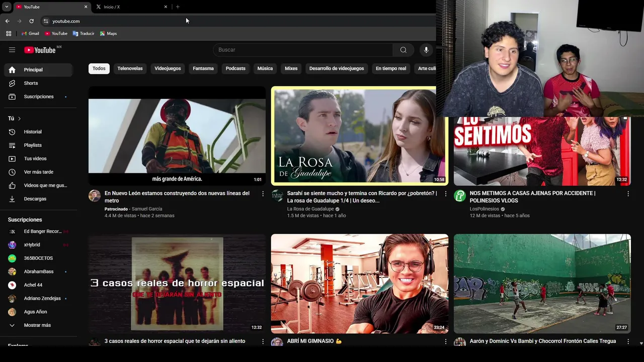Open the Samuel García channel link
The height and width of the screenshot is (362, 644).
point(147,209)
